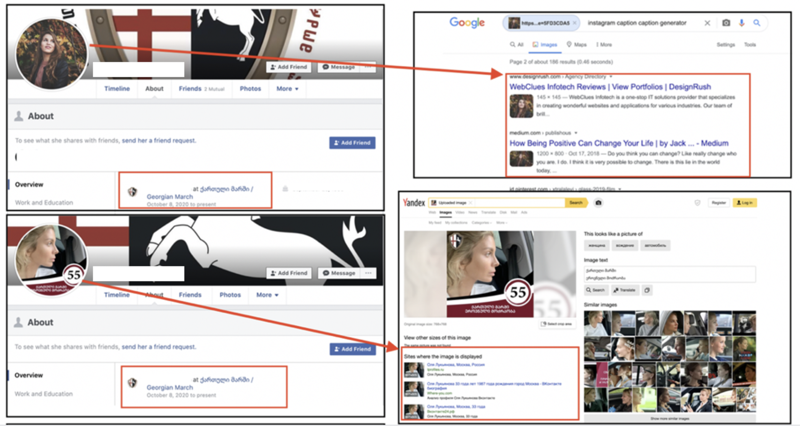This screenshot has width=800, height=428.
Task: Click the profile picture with 55 badge
Action: (x=51, y=260)
